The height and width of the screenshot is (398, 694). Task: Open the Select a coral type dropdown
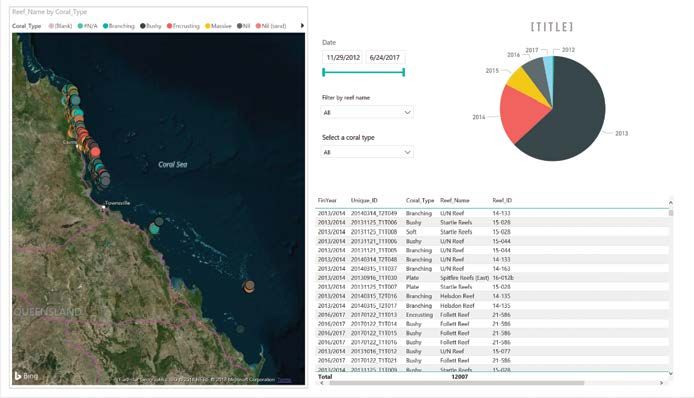pos(367,152)
